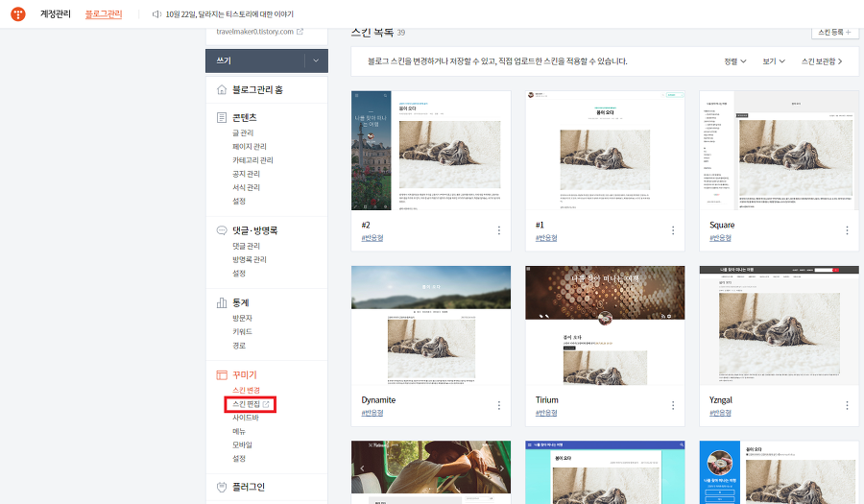Open 설정 under 꾸미기 section

[239, 458]
